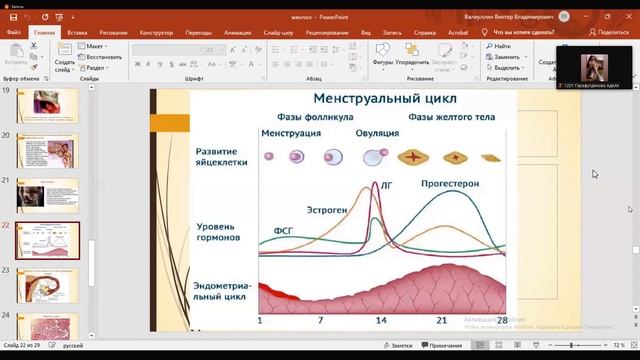This screenshot has width=640, height=360.
Task: Click the font name combo box
Action: tap(167, 50)
